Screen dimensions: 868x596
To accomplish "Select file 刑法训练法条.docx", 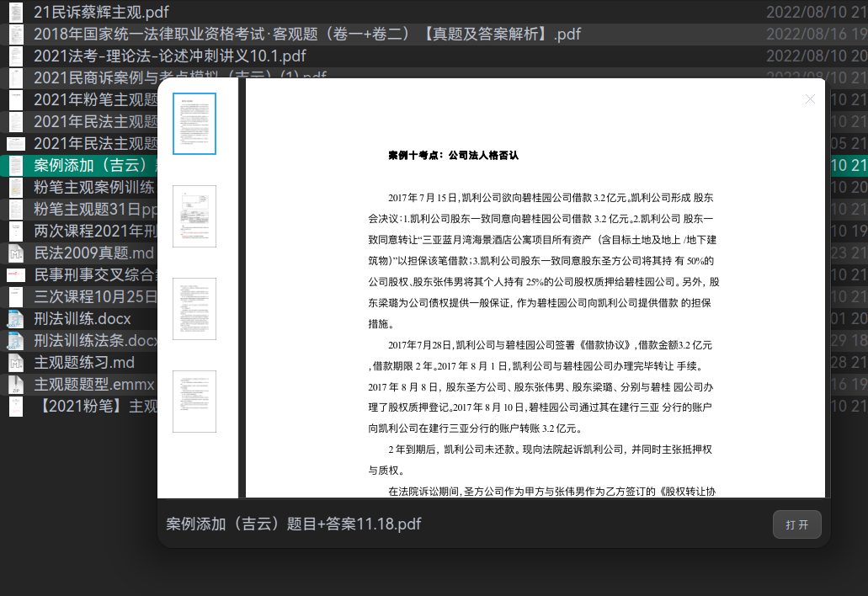I will click(x=95, y=340).
